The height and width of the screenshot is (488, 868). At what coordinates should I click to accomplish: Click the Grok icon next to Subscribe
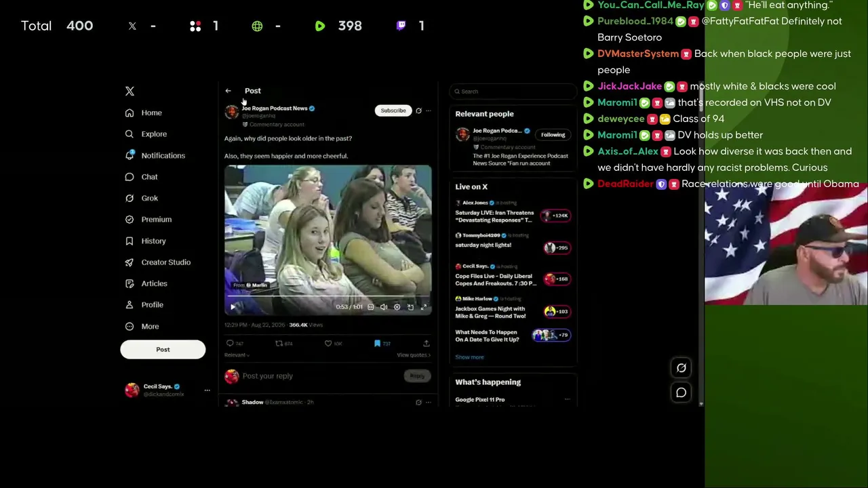418,110
